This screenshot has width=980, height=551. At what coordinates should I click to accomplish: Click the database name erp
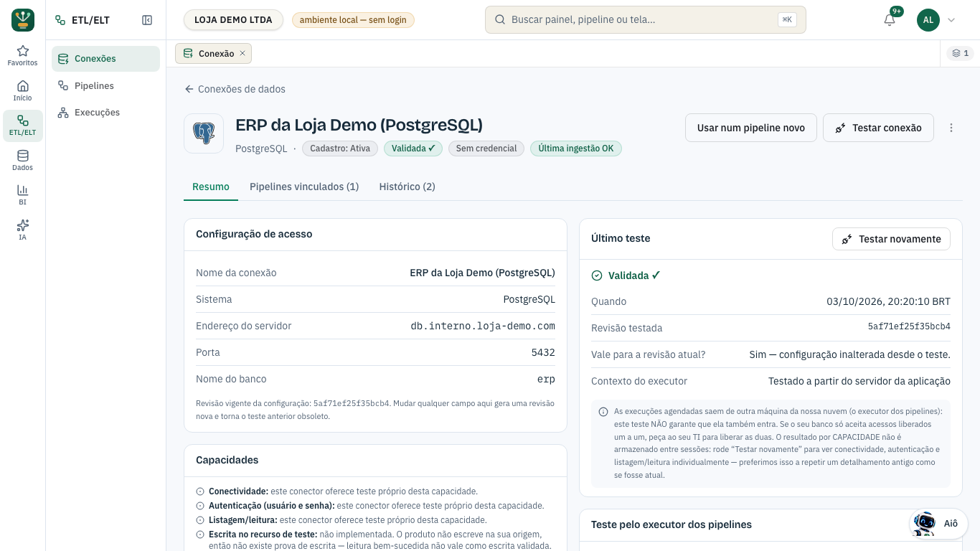[x=546, y=379]
